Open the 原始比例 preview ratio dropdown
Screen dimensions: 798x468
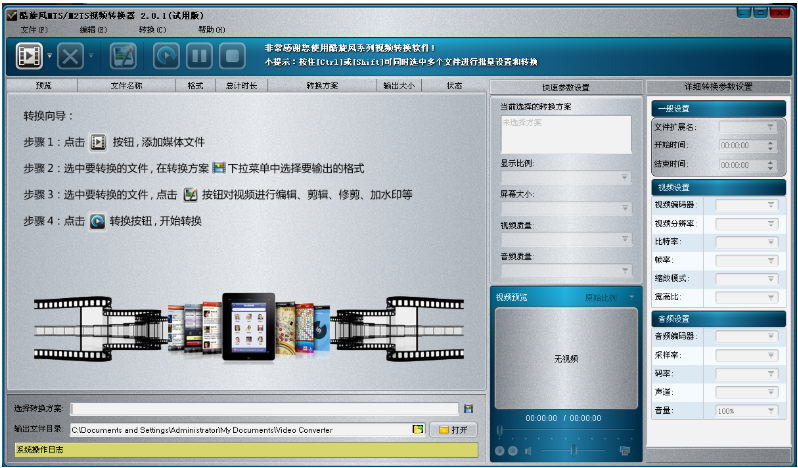pos(610,298)
